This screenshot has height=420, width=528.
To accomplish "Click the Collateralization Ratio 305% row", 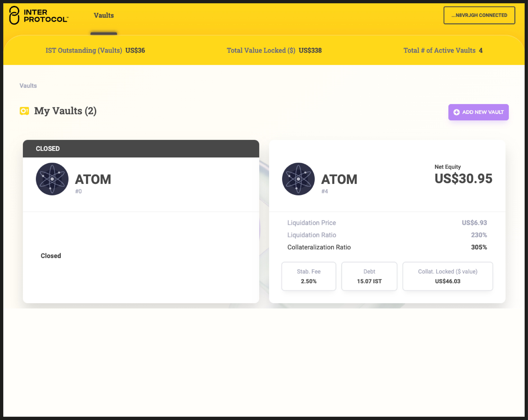I will tap(387, 247).
